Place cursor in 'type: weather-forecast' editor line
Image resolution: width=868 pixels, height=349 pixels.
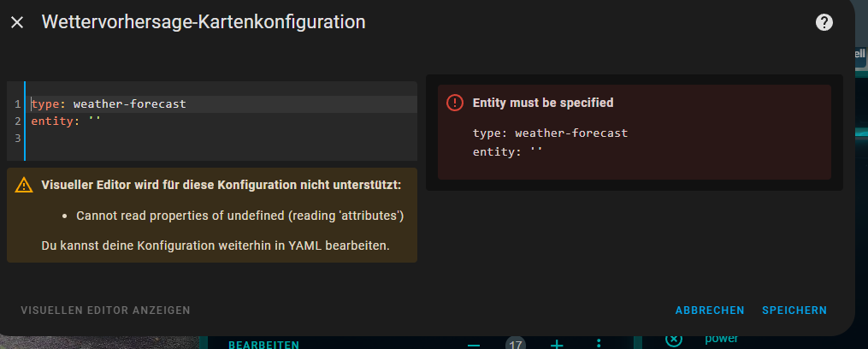[128, 104]
